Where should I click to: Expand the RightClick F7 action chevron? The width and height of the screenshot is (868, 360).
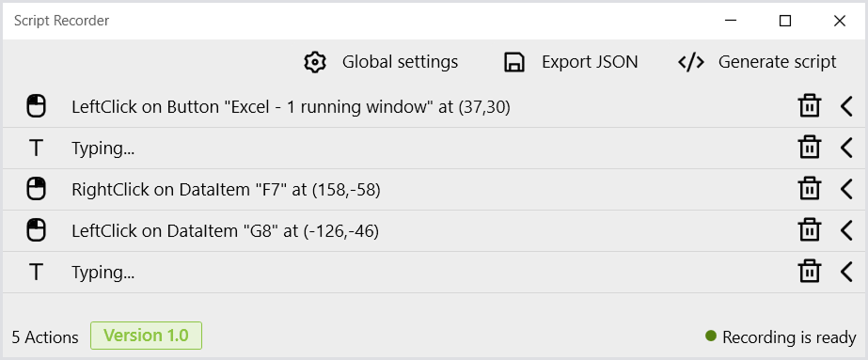[846, 189]
